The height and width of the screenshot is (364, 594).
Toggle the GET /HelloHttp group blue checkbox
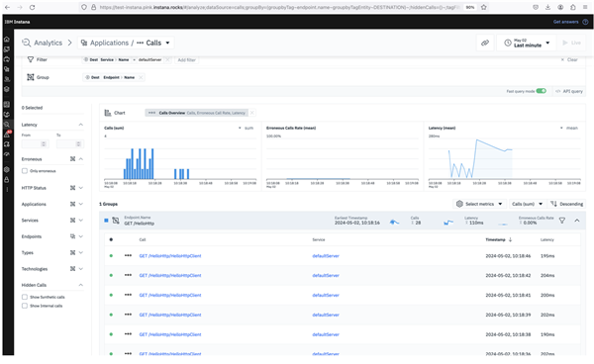coord(107,221)
